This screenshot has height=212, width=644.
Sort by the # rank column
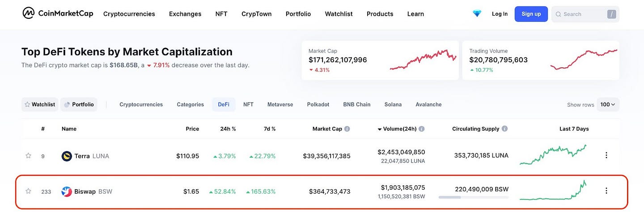click(43, 129)
